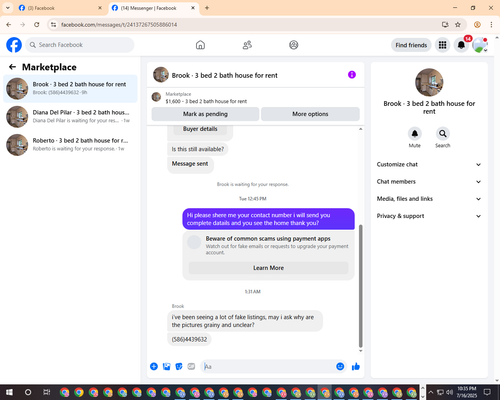Open the Facebook logo home link
The height and width of the screenshot is (400, 500).
pyautogui.click(x=14, y=45)
